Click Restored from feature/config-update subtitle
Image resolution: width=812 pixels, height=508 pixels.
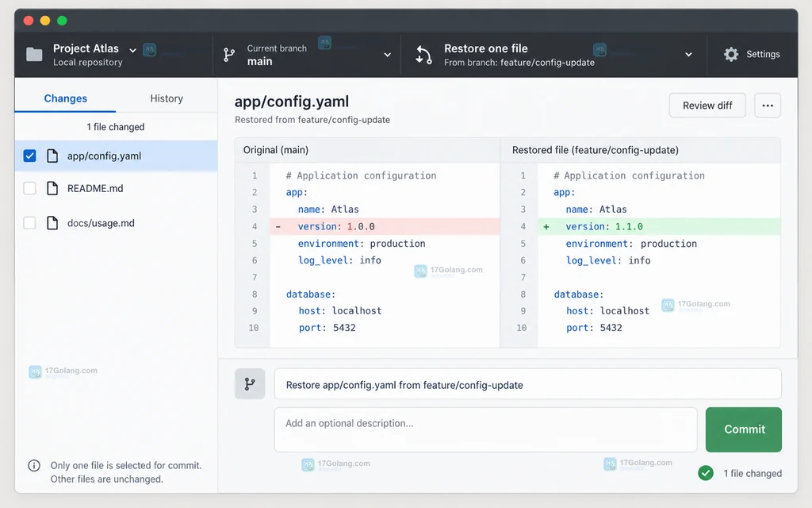coord(312,120)
